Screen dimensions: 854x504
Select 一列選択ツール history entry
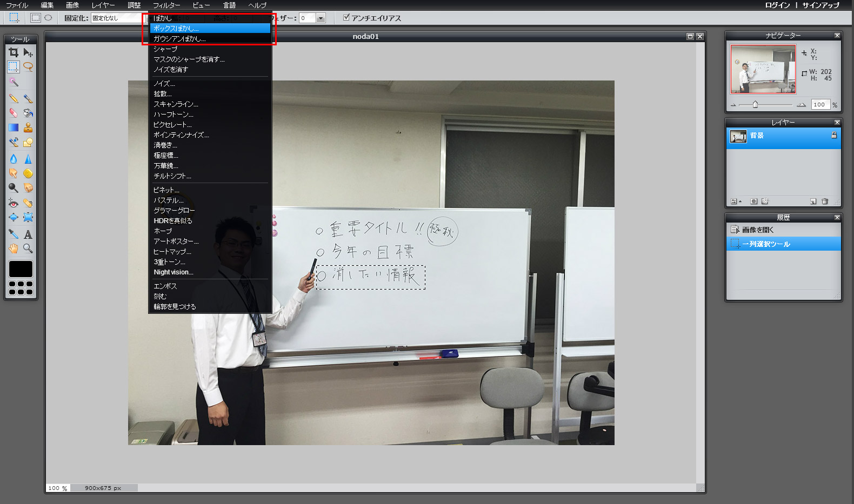(x=784, y=244)
